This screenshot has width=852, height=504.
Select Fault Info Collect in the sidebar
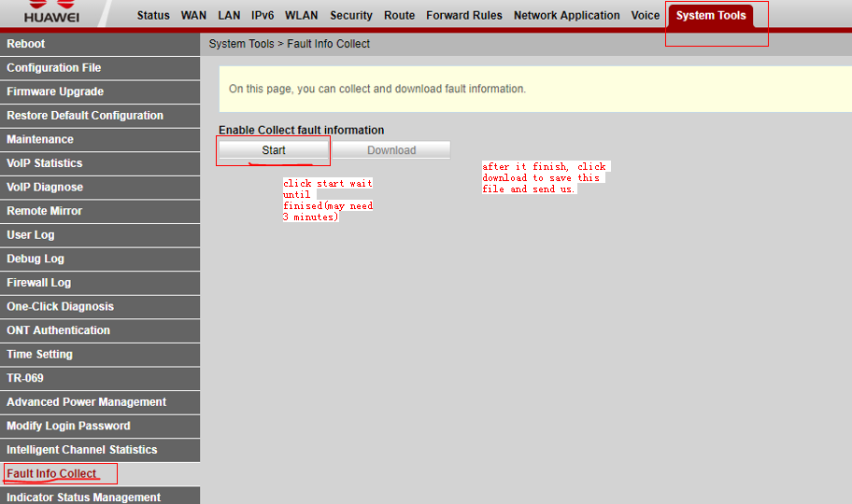coord(51,474)
